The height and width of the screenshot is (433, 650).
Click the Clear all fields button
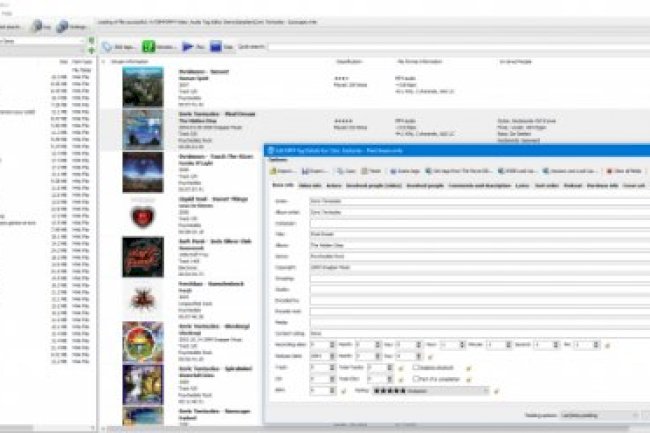627,171
